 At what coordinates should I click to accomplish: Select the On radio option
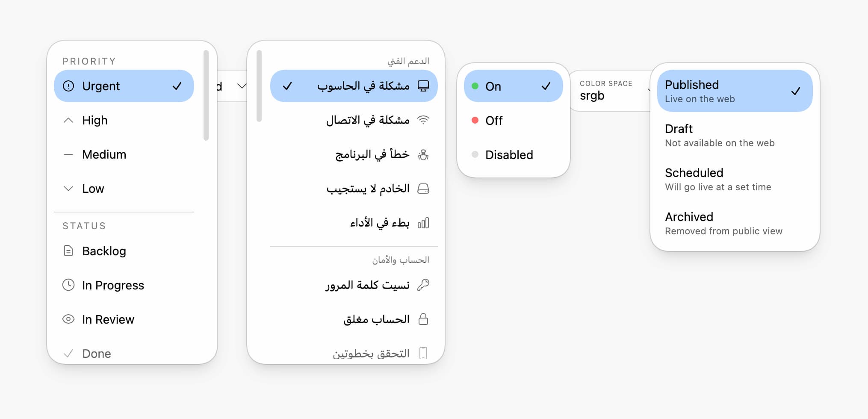point(513,86)
